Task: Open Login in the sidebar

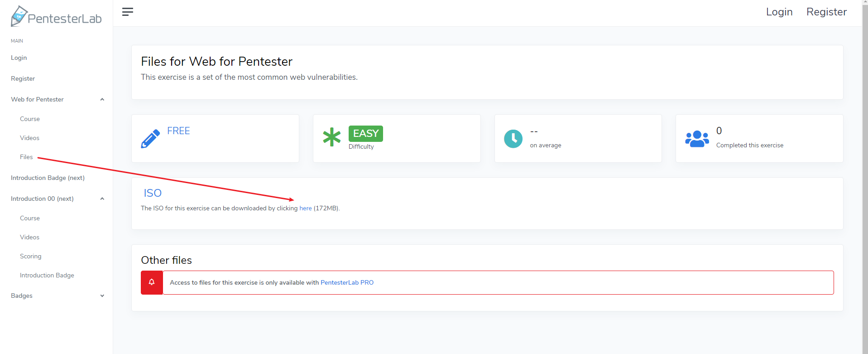Action: click(19, 58)
